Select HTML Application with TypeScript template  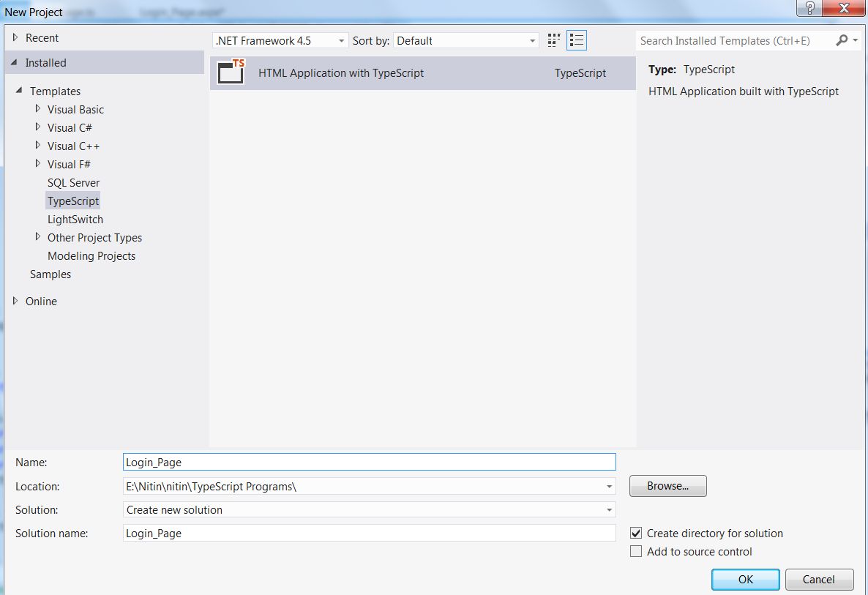(423, 73)
